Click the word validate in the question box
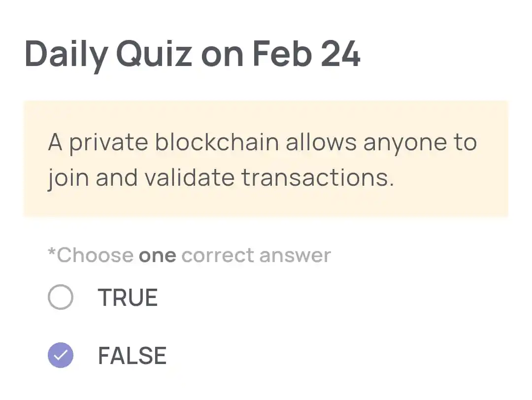The height and width of the screenshot is (400, 532). click(190, 177)
